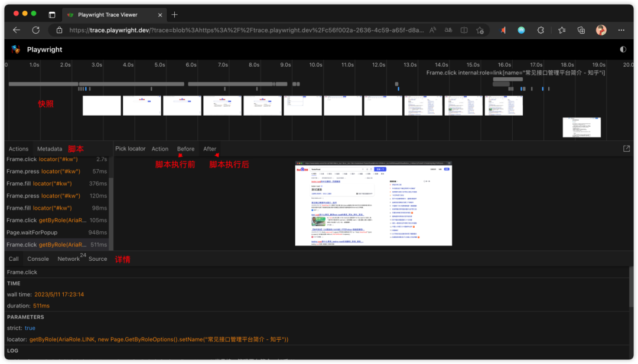638x364 pixels.
Task: Select the Action snapshot tab
Action: click(x=160, y=149)
